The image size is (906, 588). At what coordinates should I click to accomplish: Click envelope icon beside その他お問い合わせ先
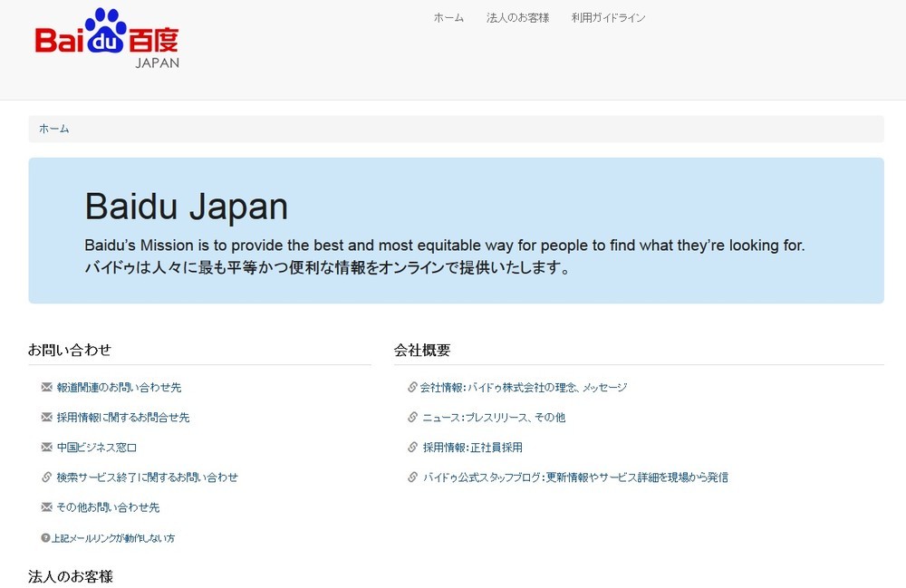click(x=47, y=506)
